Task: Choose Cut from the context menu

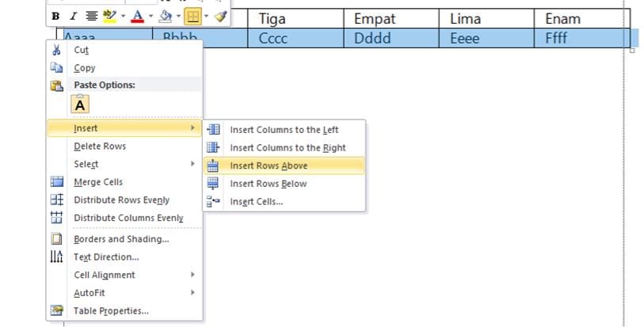Action: pos(81,49)
